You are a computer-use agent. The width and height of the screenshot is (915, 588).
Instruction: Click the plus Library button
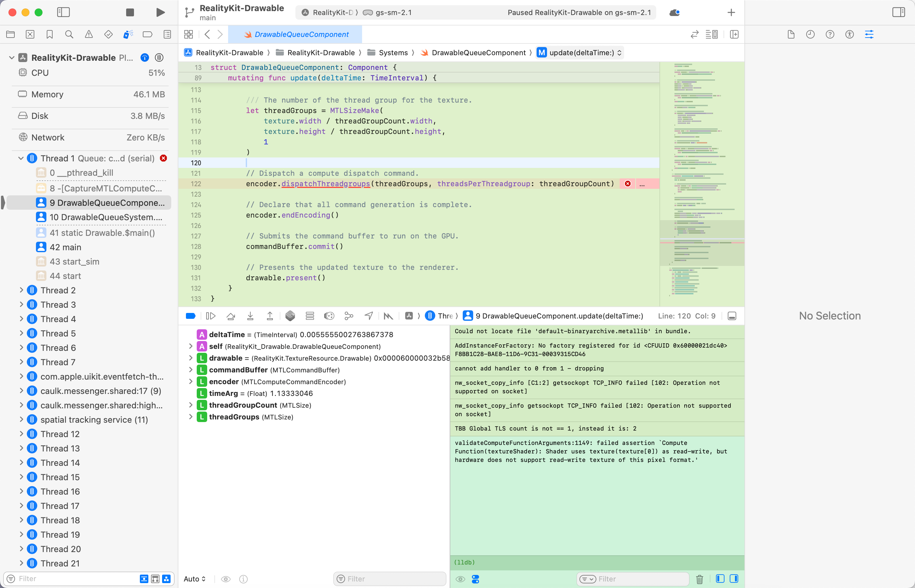[x=731, y=13]
